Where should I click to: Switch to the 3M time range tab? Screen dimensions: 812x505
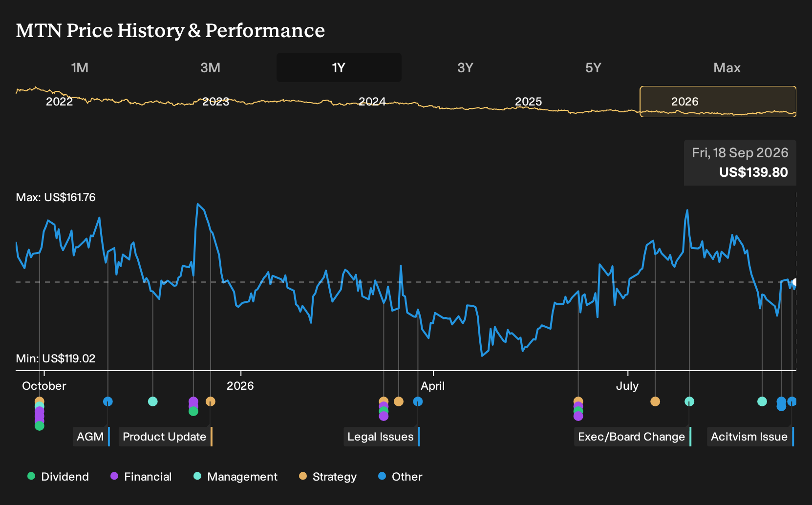[x=210, y=67]
